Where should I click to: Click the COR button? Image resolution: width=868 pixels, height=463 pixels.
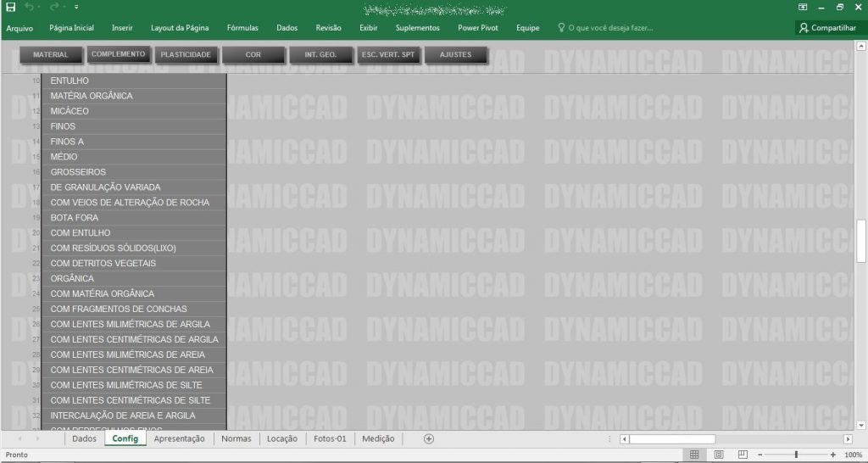tap(253, 54)
